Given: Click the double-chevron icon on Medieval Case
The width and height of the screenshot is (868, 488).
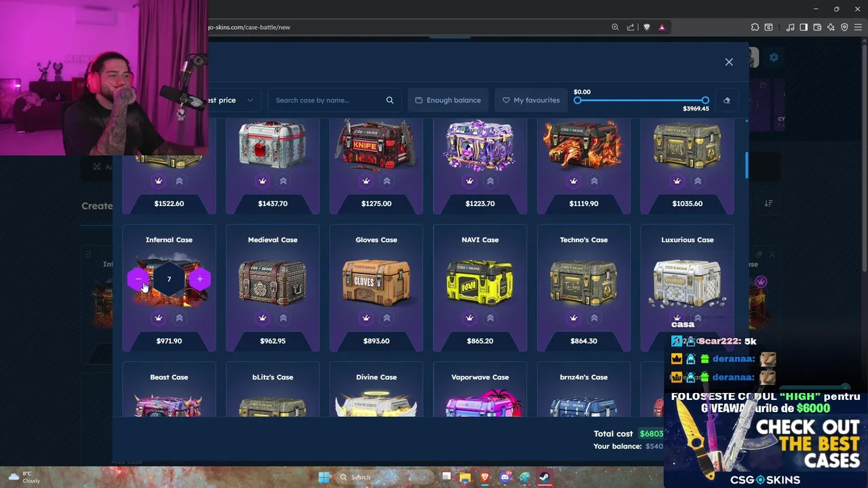Looking at the screenshot, I should tap(283, 318).
